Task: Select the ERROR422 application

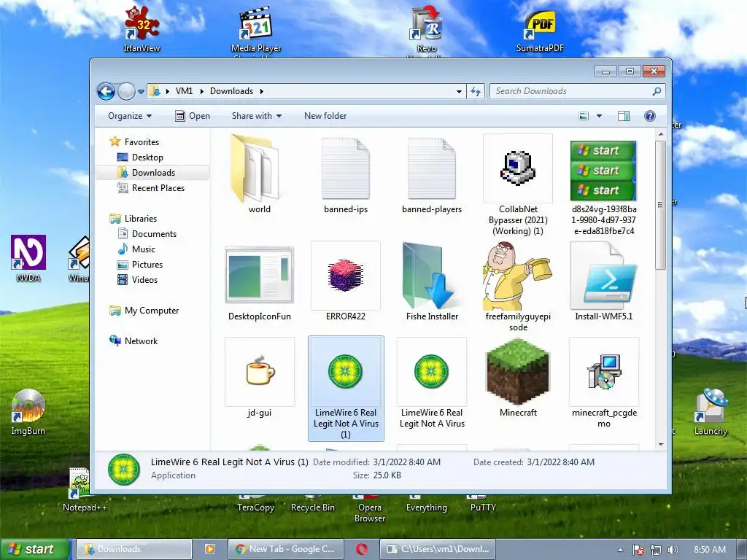Action: pos(345,281)
